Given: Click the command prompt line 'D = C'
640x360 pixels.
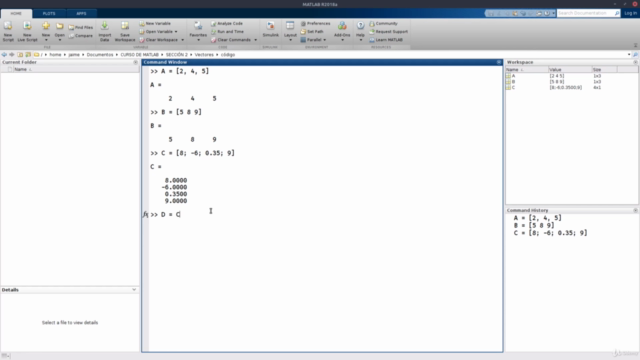Looking at the screenshot, I should (165, 214).
